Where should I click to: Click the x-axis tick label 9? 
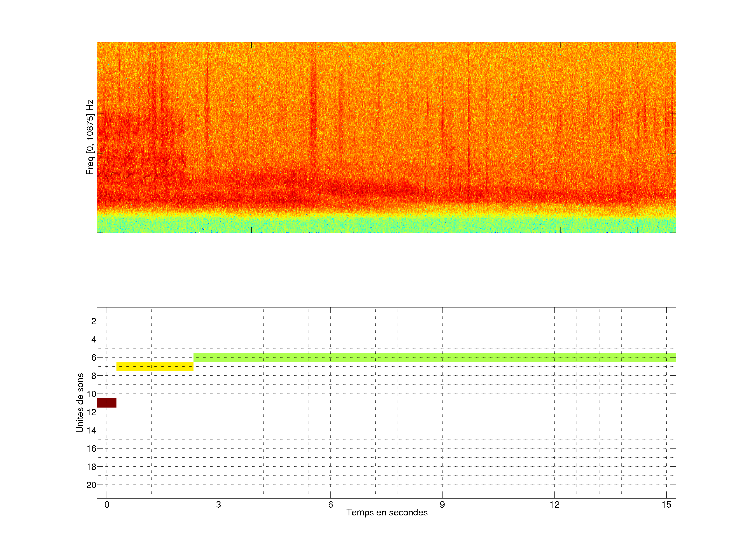(x=442, y=505)
